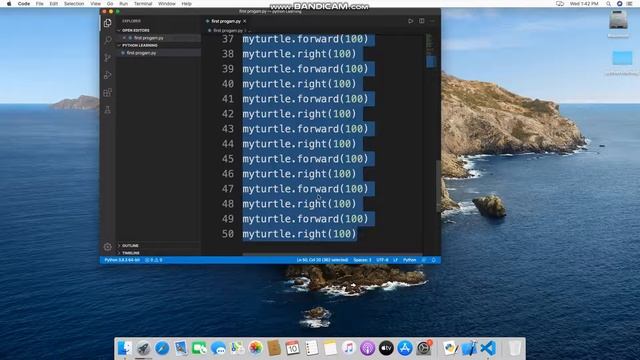
Task: Open Podcasts from the Dock
Action: pos(367,348)
